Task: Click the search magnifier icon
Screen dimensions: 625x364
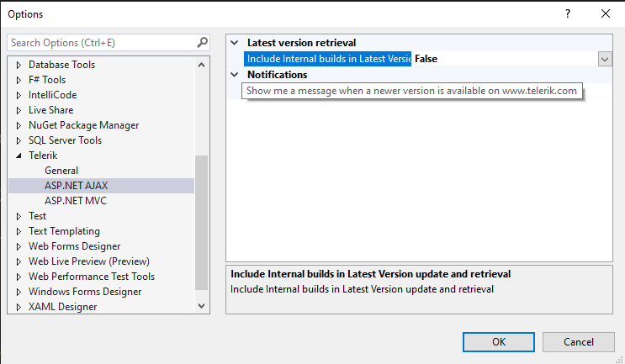Action: click(202, 42)
